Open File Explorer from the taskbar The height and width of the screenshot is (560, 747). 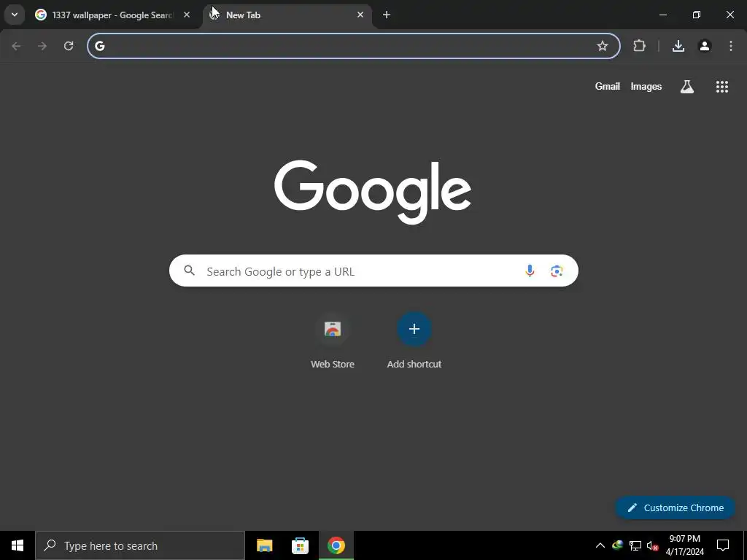264,545
